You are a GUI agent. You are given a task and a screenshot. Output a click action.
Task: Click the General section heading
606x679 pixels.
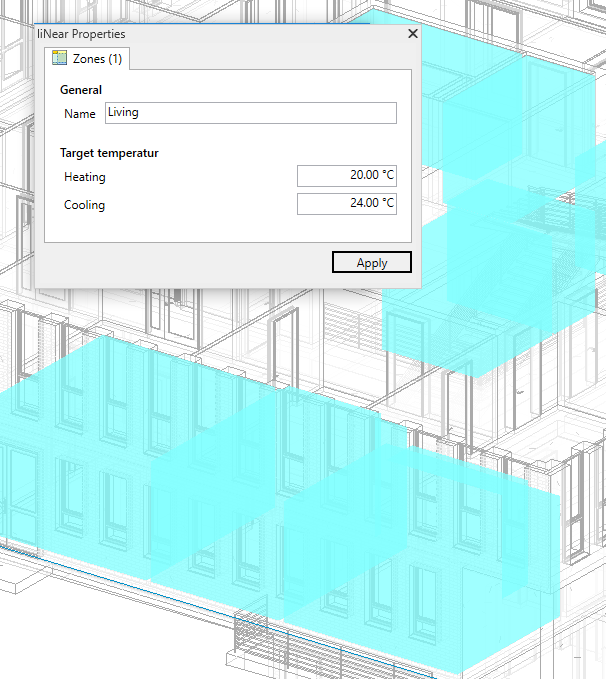point(81,90)
